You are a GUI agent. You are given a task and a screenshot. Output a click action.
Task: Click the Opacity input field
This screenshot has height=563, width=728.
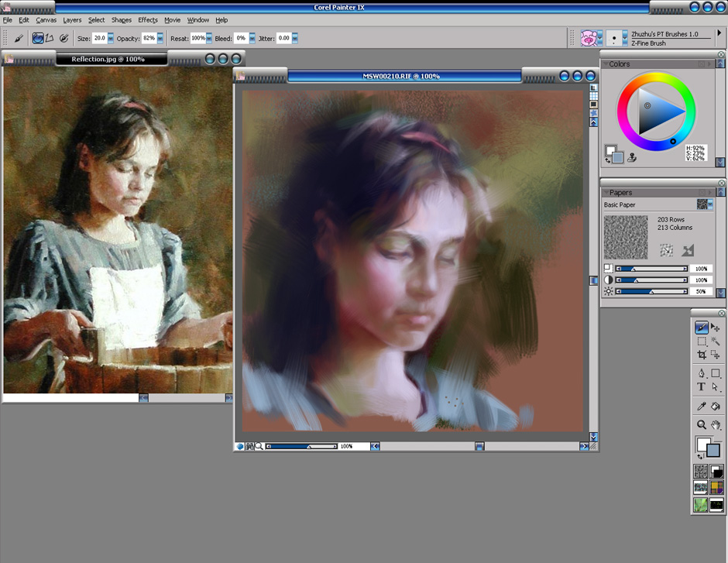[x=149, y=39]
